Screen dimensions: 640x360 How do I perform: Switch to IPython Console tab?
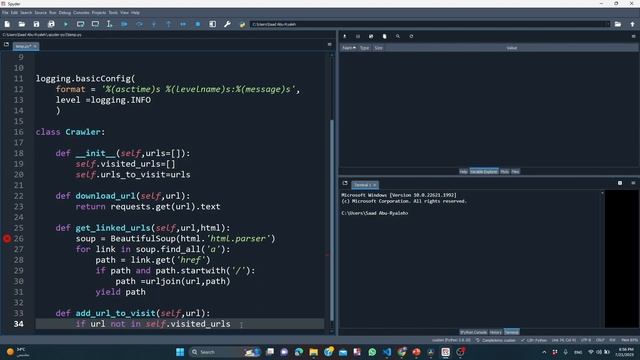(x=473, y=332)
